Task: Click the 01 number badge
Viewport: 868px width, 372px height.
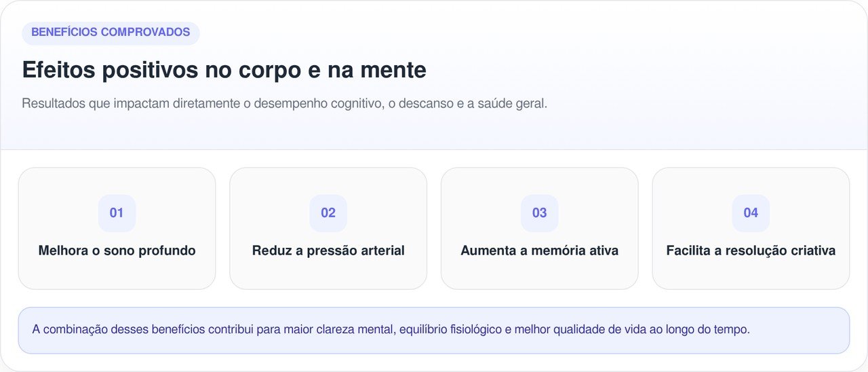Action: pos(117,213)
